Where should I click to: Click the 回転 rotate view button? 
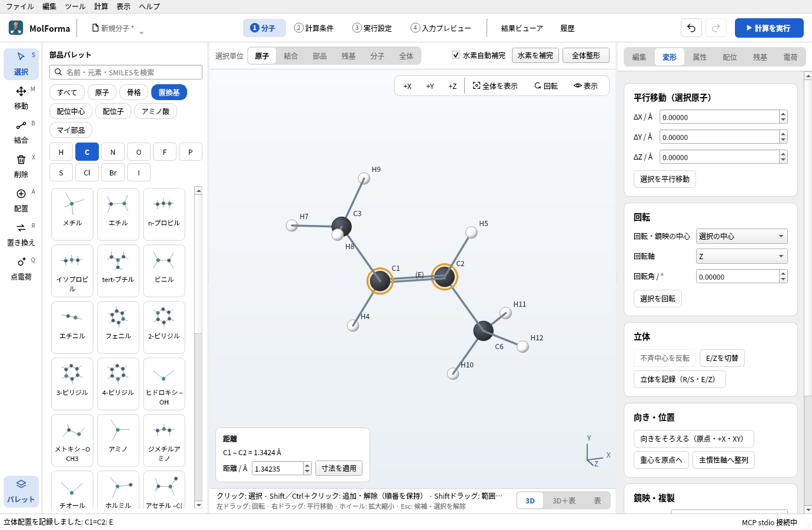tap(546, 86)
